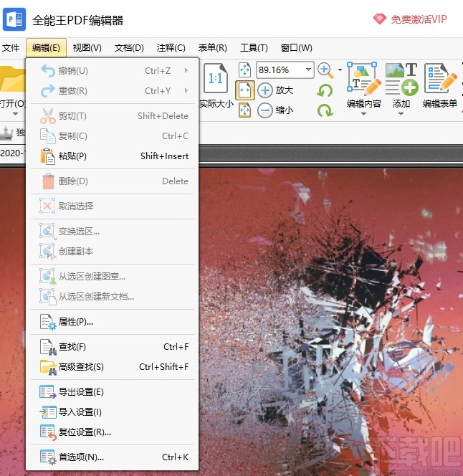Viewport: 463px width, 476px height.
Task: Click the 导入设置(I) icon
Action: point(48,412)
